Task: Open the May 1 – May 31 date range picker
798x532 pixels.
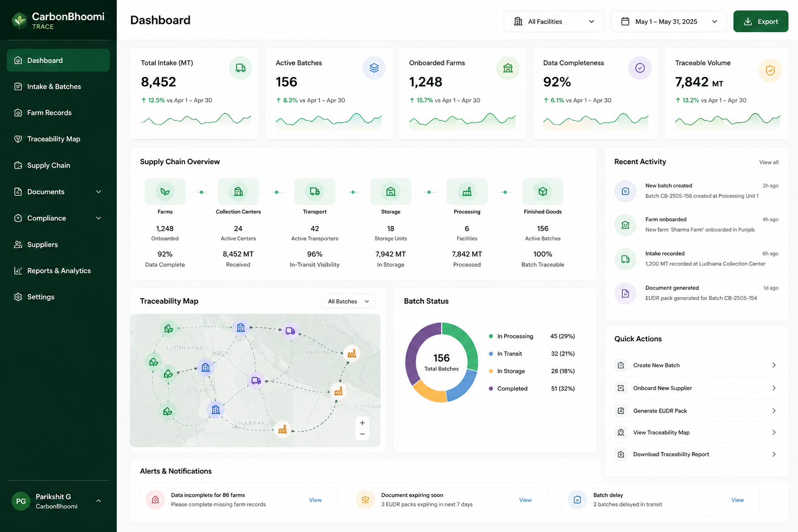Action: [x=669, y=21]
